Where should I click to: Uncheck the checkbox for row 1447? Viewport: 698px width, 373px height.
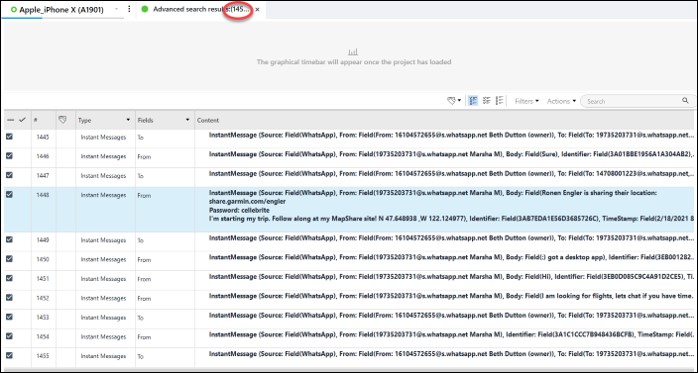click(x=9, y=175)
